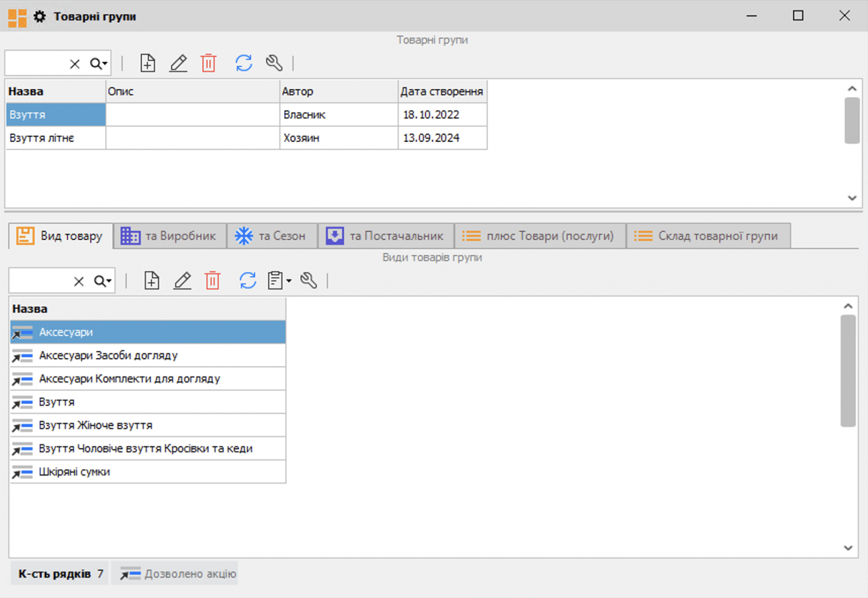Click the edit pencil icon in top toolbar
Image resolution: width=868 pixels, height=598 pixels.
click(178, 63)
